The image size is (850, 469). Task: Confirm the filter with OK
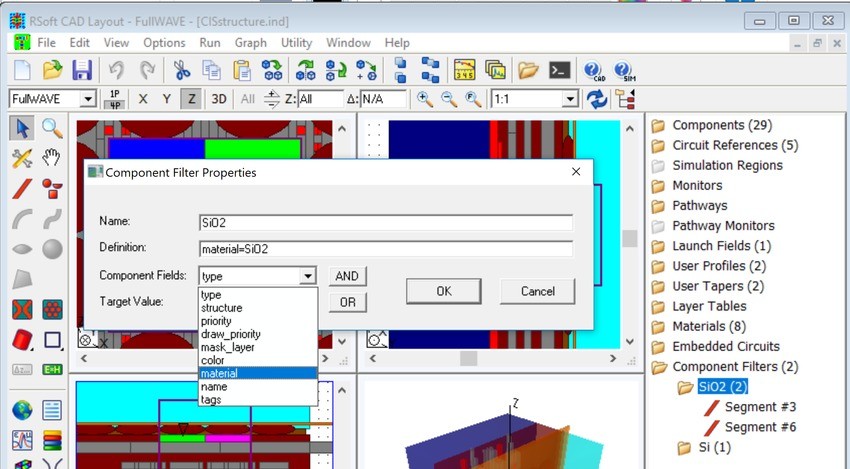point(443,291)
